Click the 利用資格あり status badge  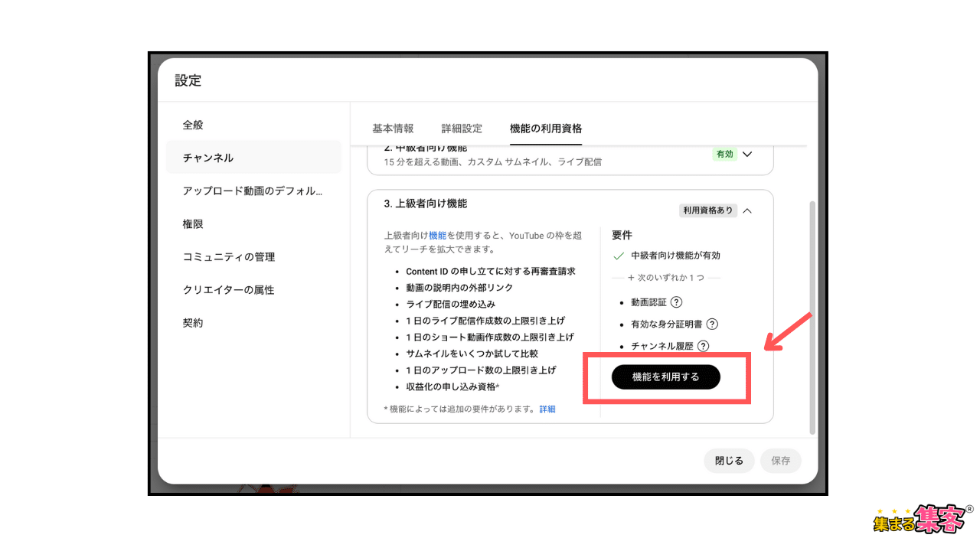click(x=708, y=210)
